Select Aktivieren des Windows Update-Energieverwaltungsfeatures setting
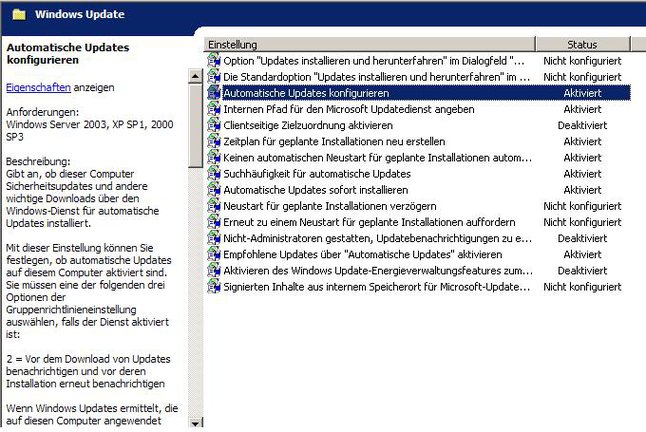Screen dimensions: 646x432 [378, 271]
